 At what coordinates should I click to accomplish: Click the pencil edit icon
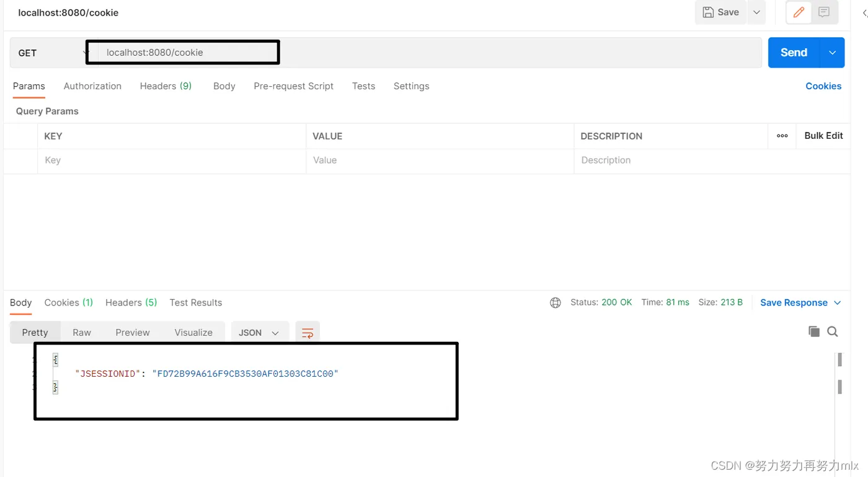pyautogui.click(x=799, y=12)
